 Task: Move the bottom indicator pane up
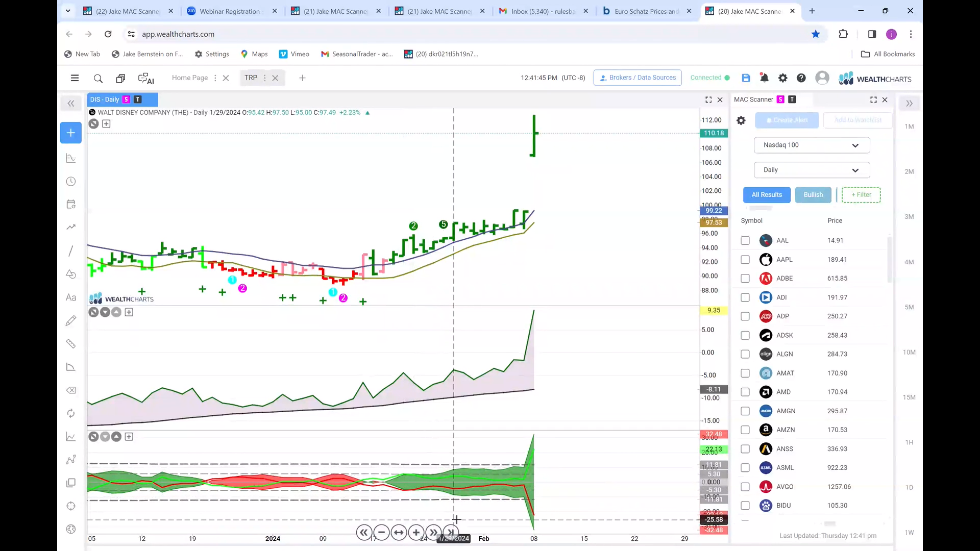pyautogui.click(x=116, y=437)
